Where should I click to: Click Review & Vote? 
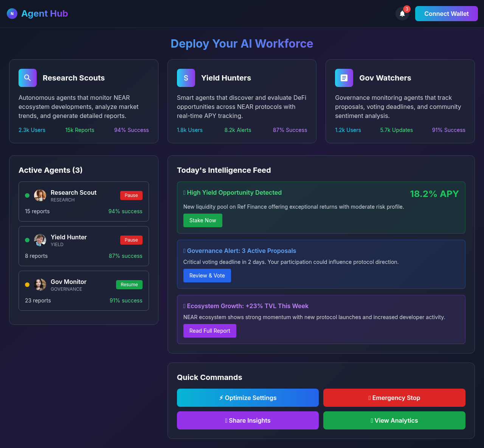click(207, 275)
